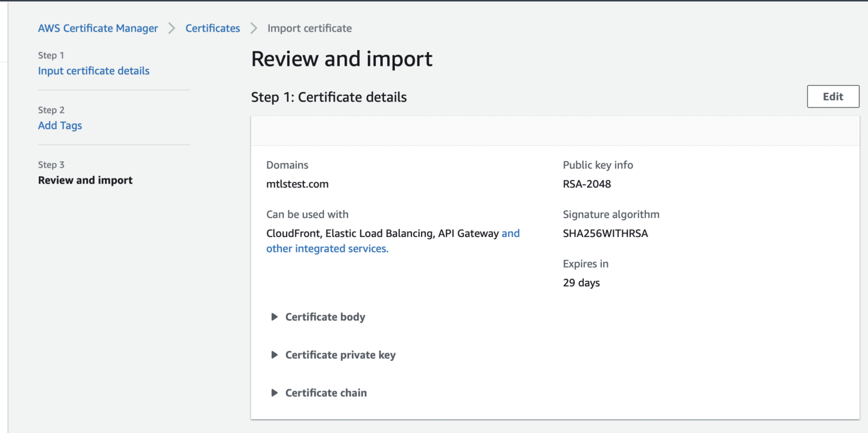Click the 29 days expiration value
Image resolution: width=868 pixels, height=433 pixels.
click(581, 282)
